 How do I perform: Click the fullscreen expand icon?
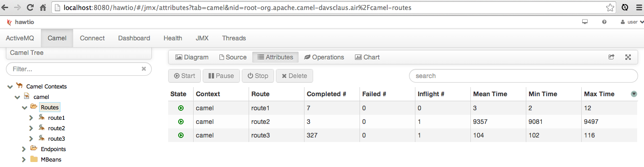click(x=628, y=57)
